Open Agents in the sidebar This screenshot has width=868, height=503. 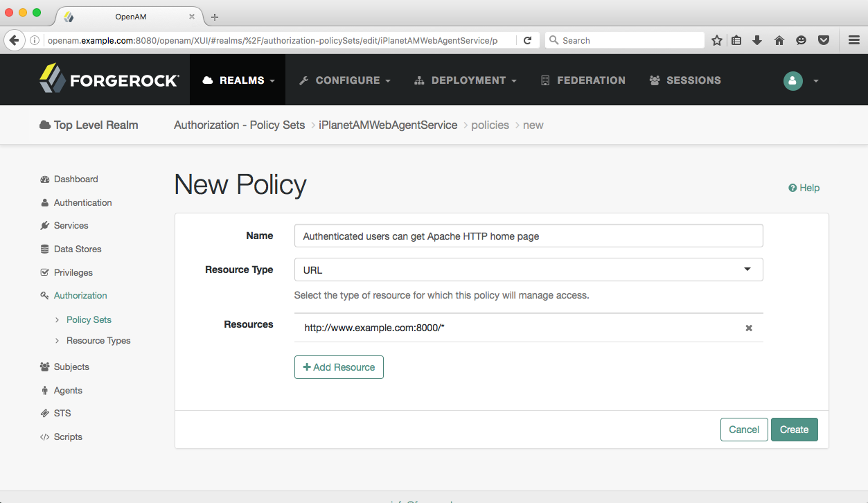pos(61,390)
